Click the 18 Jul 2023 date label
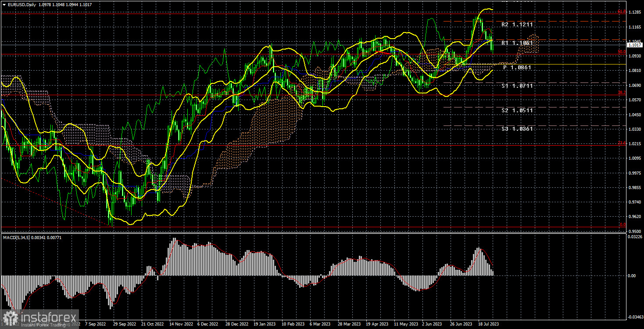The height and width of the screenshot is (329, 644). click(x=488, y=324)
